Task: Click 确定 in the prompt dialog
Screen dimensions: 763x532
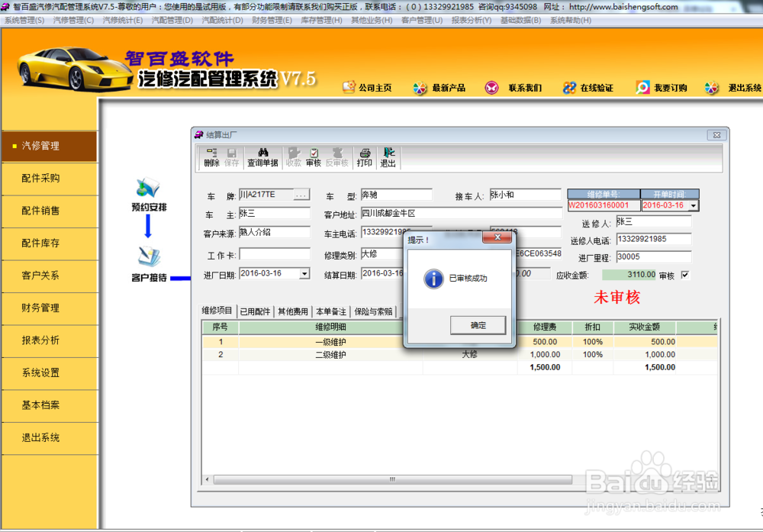Action: tap(478, 325)
